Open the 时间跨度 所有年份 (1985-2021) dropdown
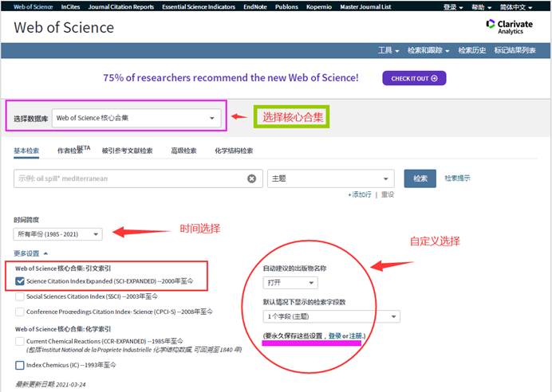The image size is (552, 392). 57,234
